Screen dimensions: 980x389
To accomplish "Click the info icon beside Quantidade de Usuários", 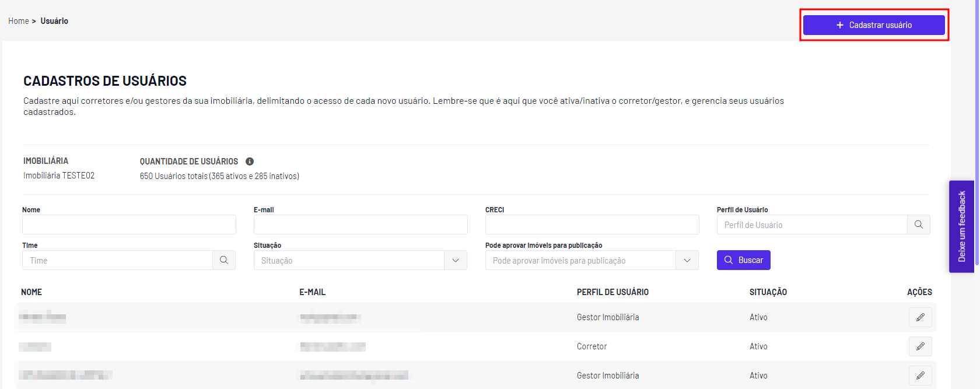I will [250, 162].
